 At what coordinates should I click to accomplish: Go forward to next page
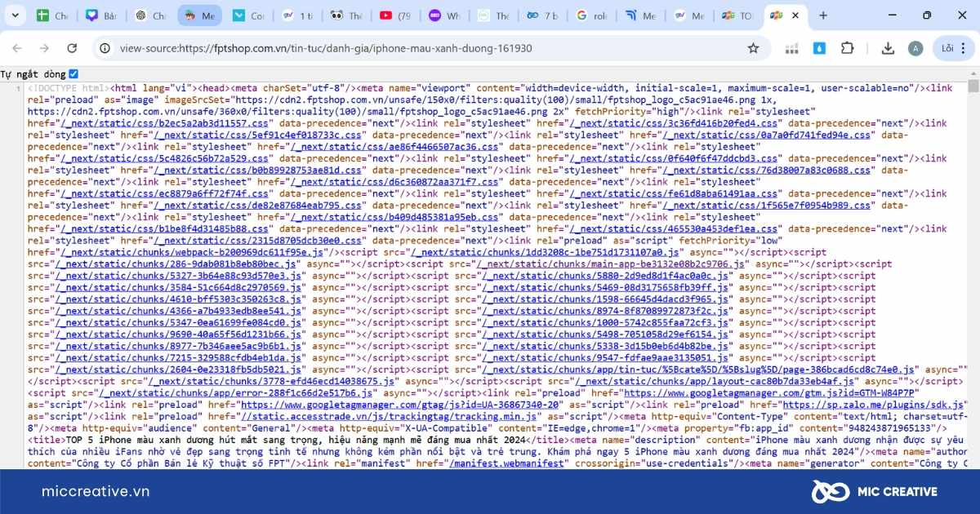tap(44, 48)
